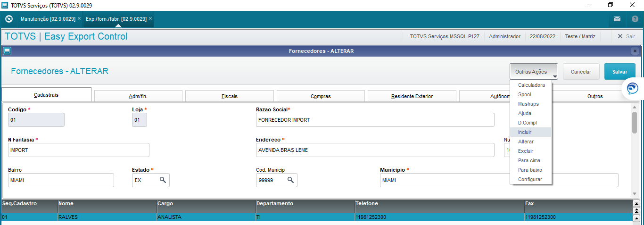Image resolution: width=644 pixels, height=225 pixels.
Task: Click the Razao Social input field
Action: [375, 120]
